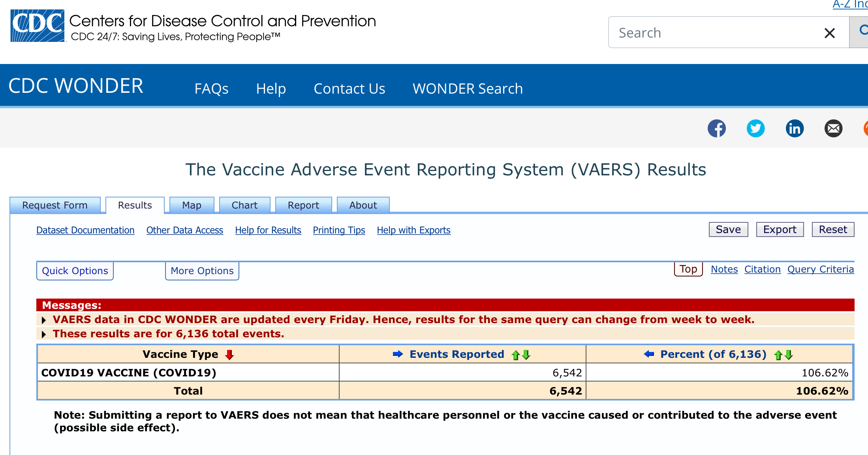Open Contact Us page
Viewport: 868px width, 455px height.
349,88
